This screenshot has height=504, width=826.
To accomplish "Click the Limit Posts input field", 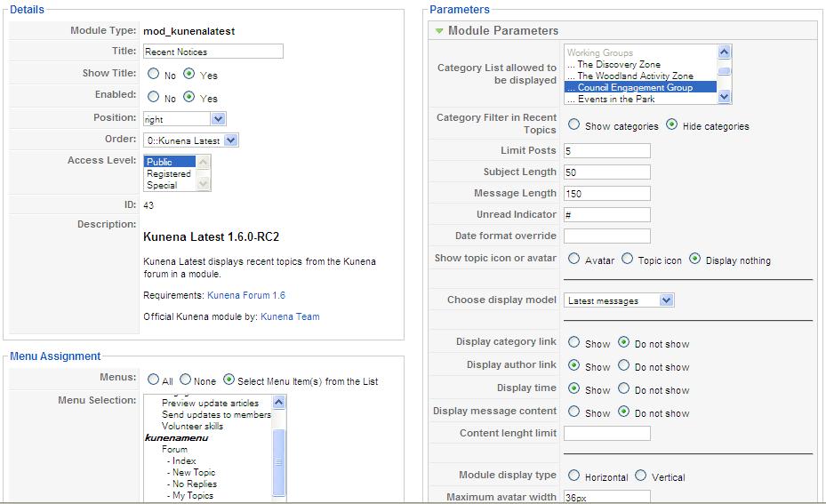I will tap(607, 150).
